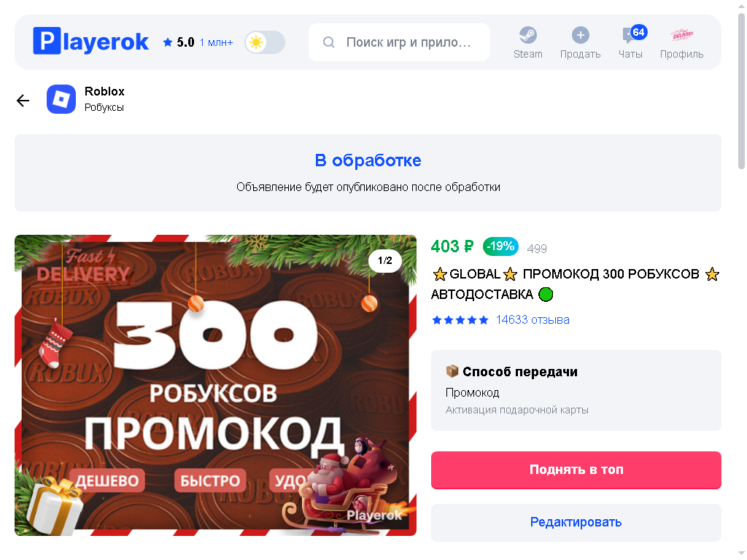Open the Профиль avatar icon
The width and height of the screenshot is (747, 560).
tap(682, 35)
